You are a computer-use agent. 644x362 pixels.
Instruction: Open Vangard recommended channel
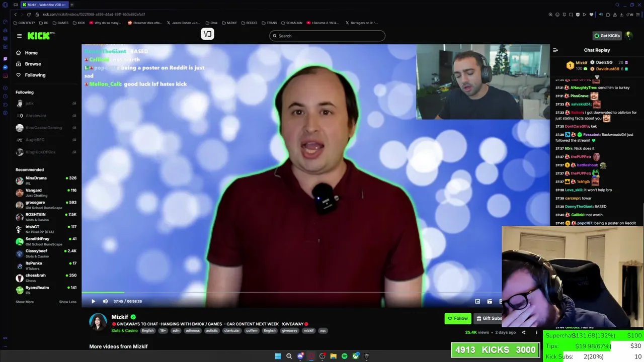click(x=46, y=193)
